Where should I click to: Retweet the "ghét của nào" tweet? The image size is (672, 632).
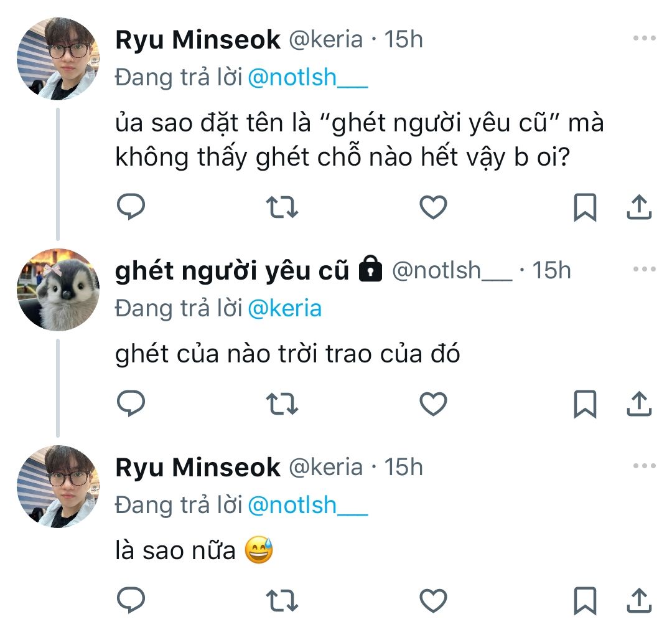click(282, 404)
